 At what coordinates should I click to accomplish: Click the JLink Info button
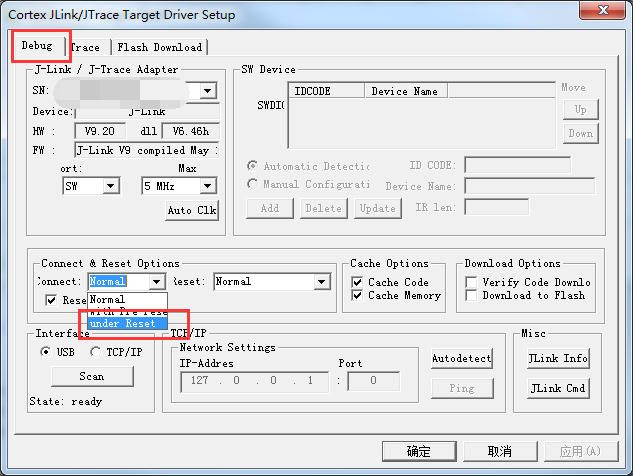[558, 358]
